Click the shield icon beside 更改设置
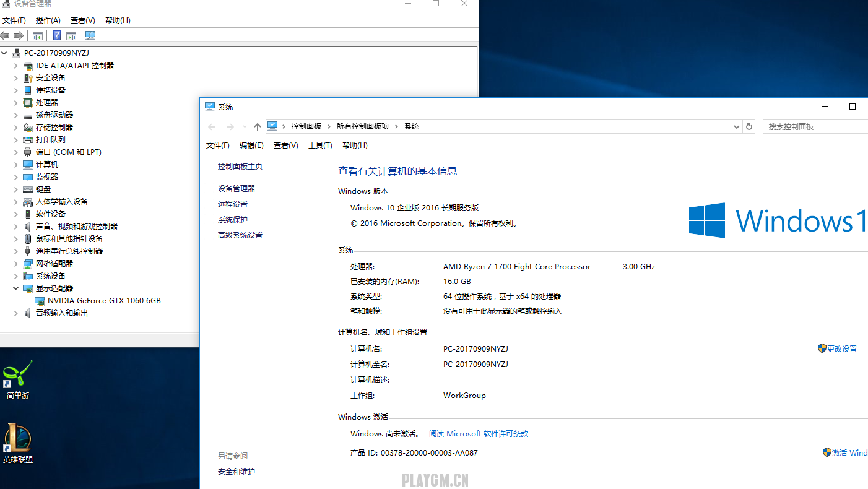The height and width of the screenshot is (489, 868). [822, 348]
